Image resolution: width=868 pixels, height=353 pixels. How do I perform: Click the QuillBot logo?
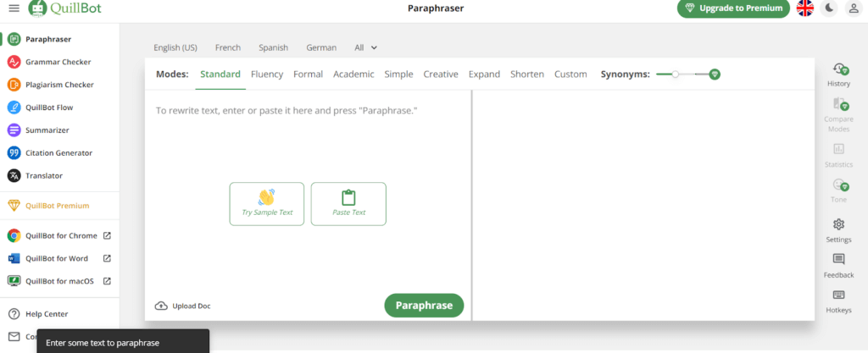point(64,8)
